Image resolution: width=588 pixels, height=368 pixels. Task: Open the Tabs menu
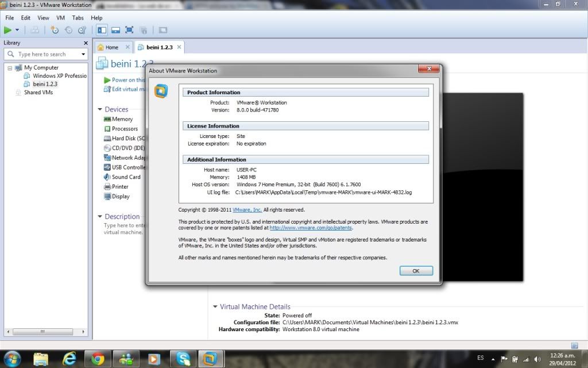point(78,18)
